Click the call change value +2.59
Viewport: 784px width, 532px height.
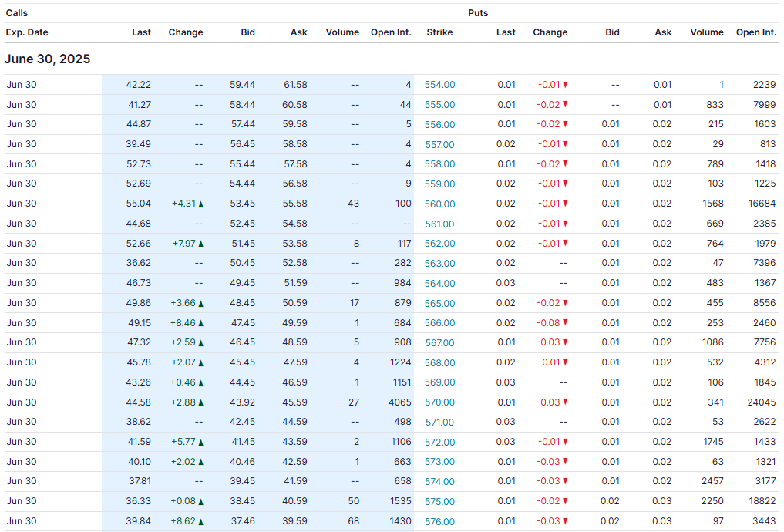click(x=183, y=342)
